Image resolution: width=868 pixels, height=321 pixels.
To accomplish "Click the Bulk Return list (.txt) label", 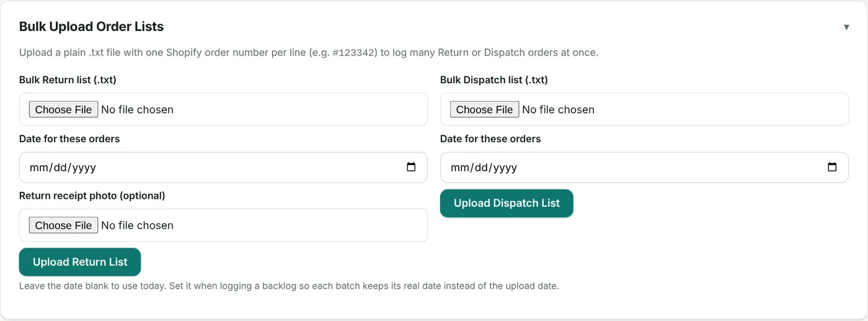I will pos(68,79).
